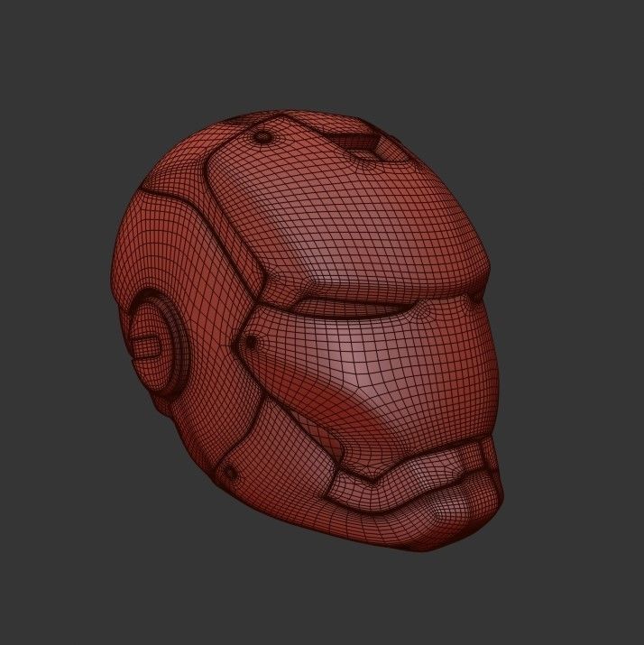Click the round bolt beside the eye slit
The width and height of the screenshot is (644, 645).
click(250, 341)
